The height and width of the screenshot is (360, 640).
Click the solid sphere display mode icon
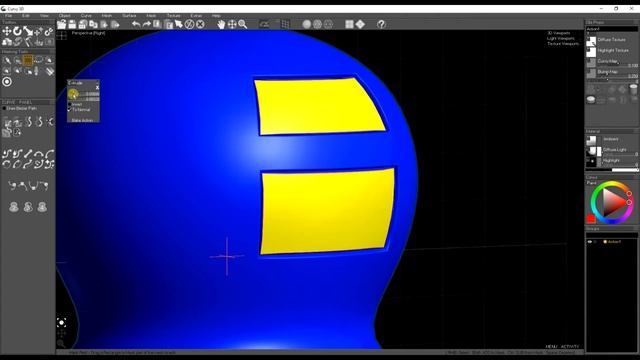[307, 24]
